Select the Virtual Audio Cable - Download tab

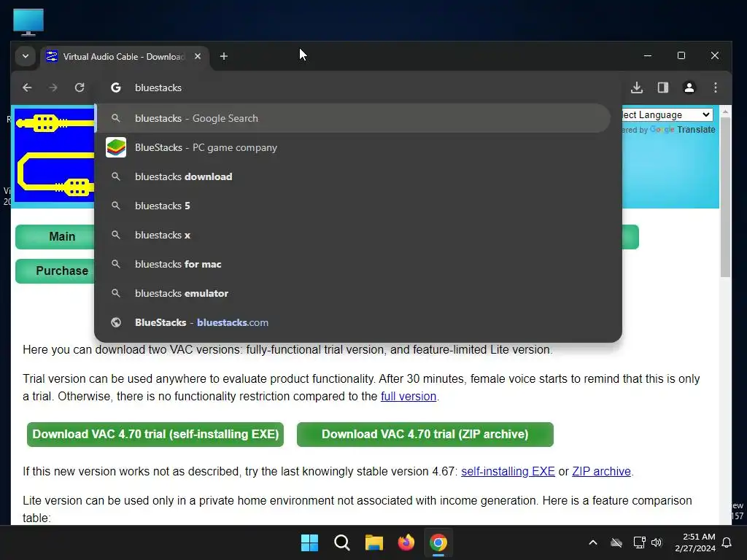[x=124, y=57]
